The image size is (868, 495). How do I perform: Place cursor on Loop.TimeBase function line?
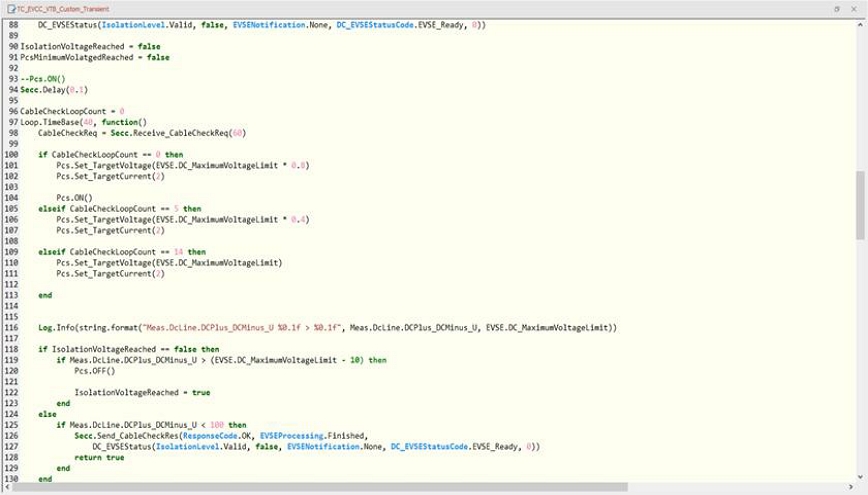pos(90,121)
